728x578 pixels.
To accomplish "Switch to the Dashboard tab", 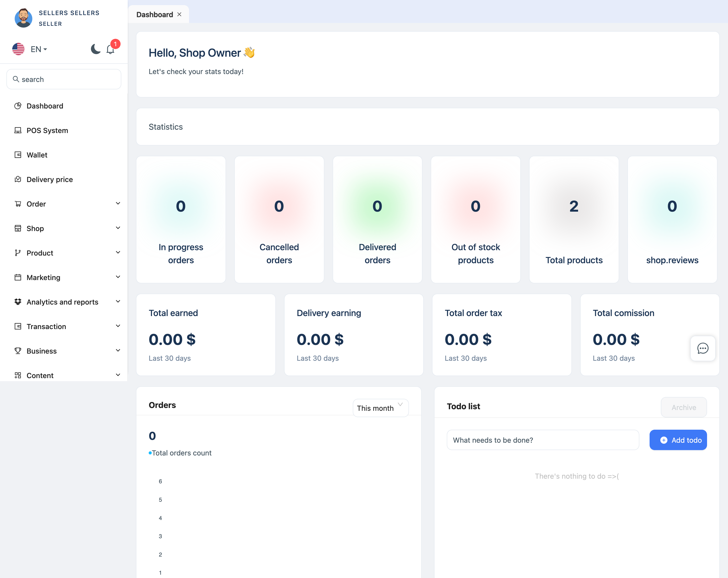I will (x=155, y=15).
